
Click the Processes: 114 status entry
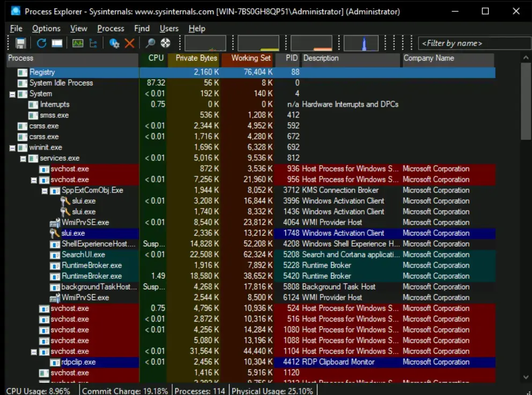(200, 391)
